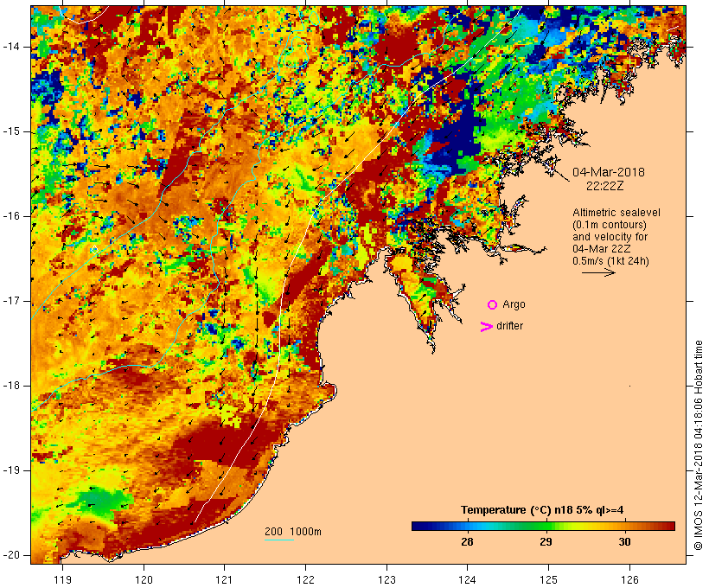Click the "04-Mar 22Z" text line
The image size is (709, 588).
(602, 249)
